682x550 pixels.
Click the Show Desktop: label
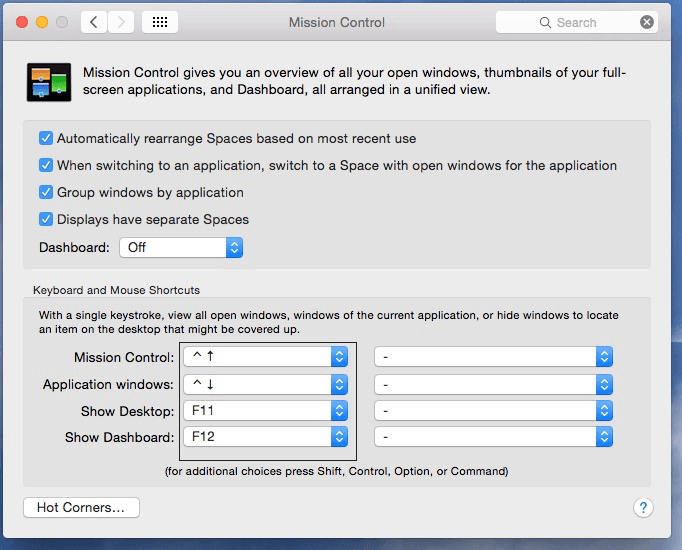(127, 411)
